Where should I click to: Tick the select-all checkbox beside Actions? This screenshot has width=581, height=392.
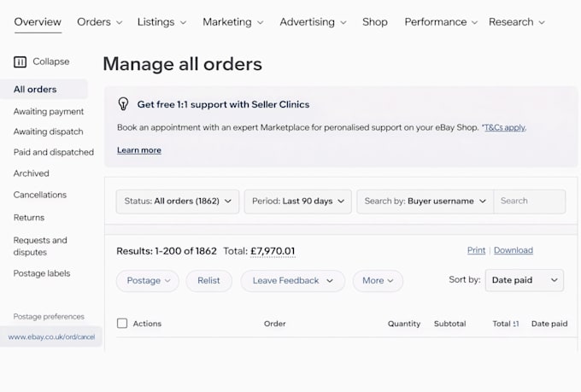coord(122,323)
